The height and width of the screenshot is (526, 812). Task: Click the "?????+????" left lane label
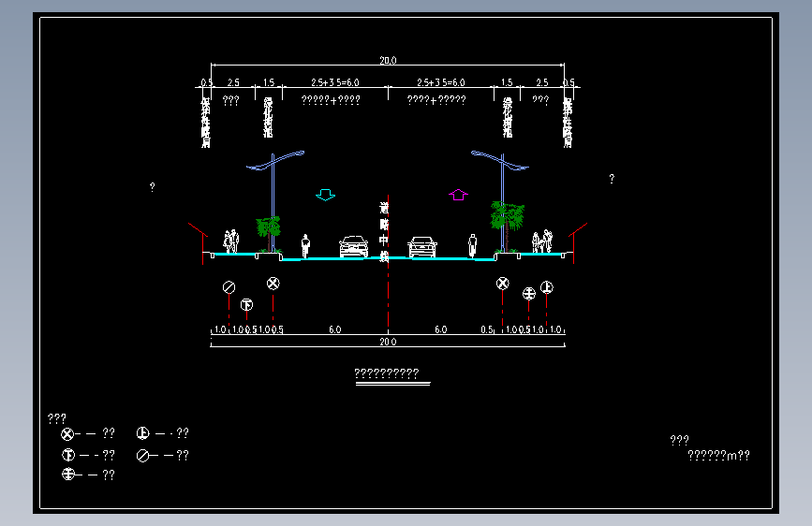tap(331, 100)
